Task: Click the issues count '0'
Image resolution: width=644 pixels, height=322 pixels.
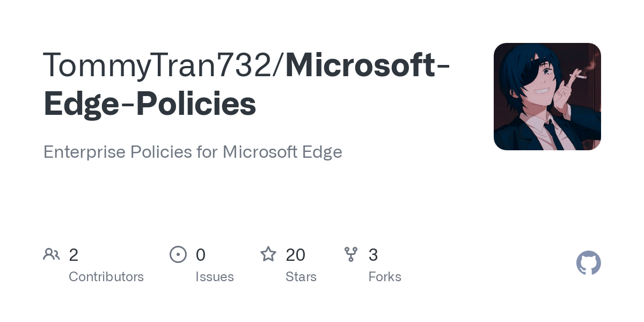Action: pos(201,255)
